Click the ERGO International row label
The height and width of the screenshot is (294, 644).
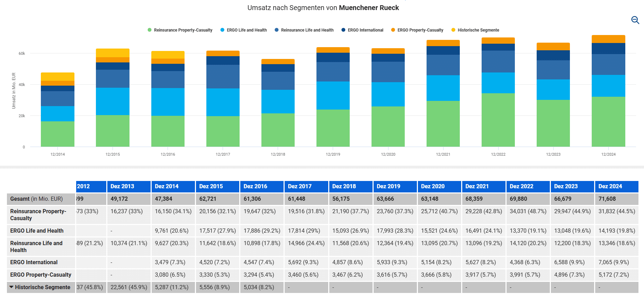click(34, 262)
